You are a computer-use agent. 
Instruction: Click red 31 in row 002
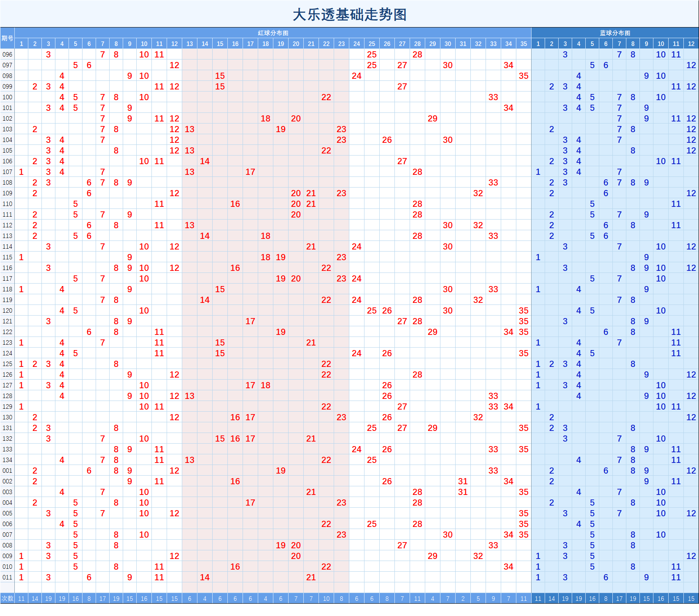(463, 481)
